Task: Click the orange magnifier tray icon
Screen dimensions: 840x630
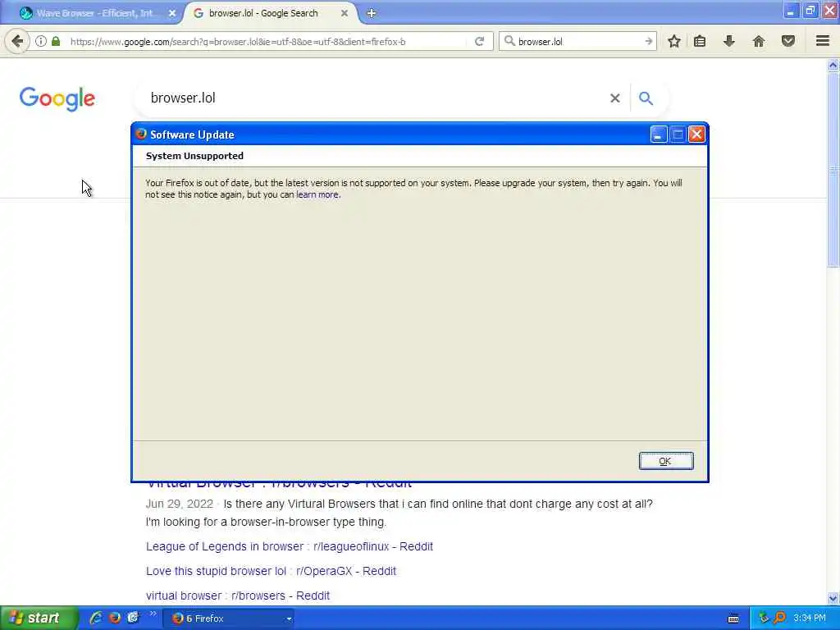Action: click(x=779, y=618)
